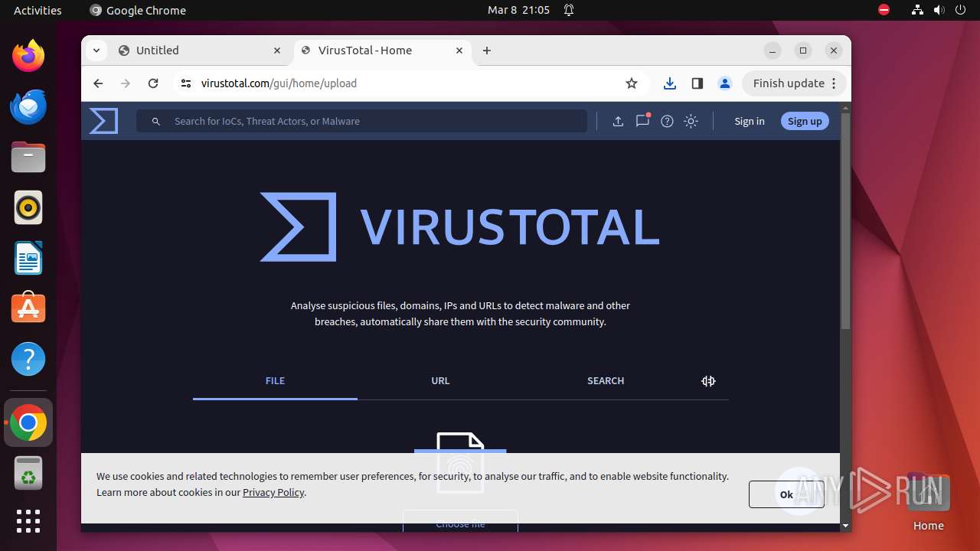
Task: Toggle light/dark theme sun icon
Action: click(x=691, y=121)
